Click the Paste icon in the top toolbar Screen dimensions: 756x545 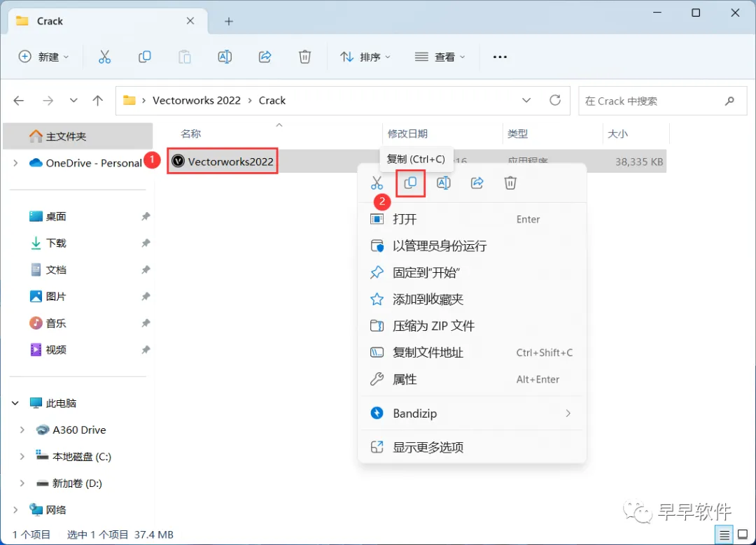pyautogui.click(x=185, y=57)
